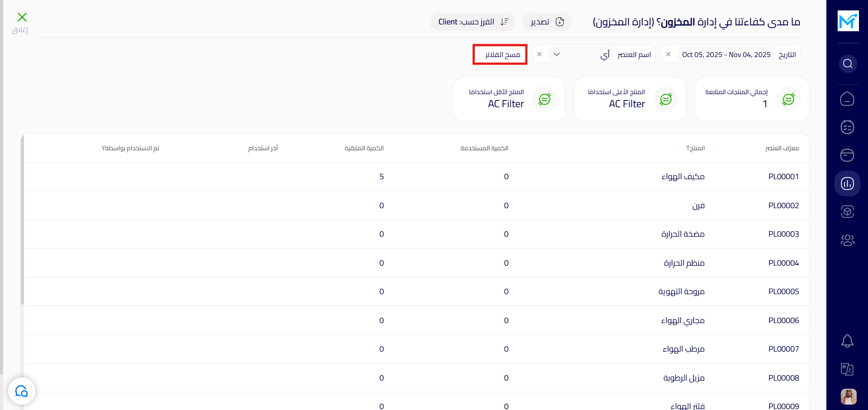
Task: Click the معرّف العنصر column header
Action: (x=782, y=148)
